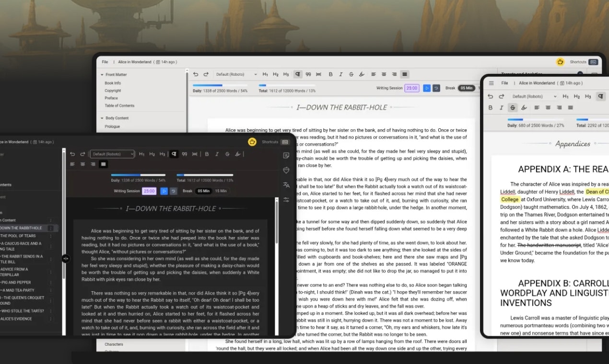Click coffee cup icon in the dark window
This screenshot has width=609, height=364.
point(252,142)
